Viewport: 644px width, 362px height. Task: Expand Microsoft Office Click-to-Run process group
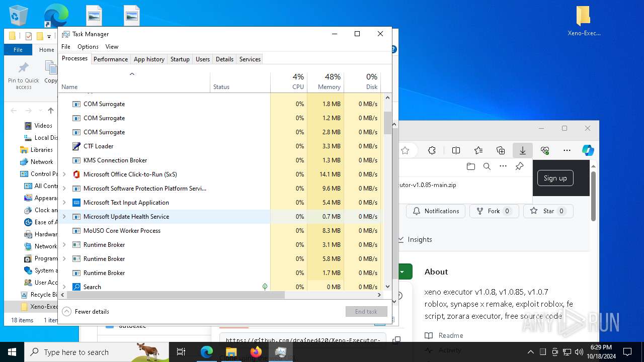(64, 174)
